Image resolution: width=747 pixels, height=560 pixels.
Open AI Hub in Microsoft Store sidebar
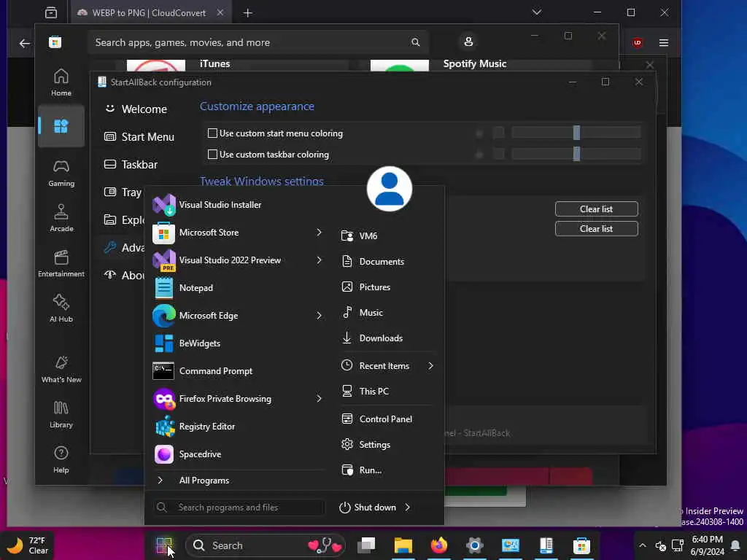(61, 308)
